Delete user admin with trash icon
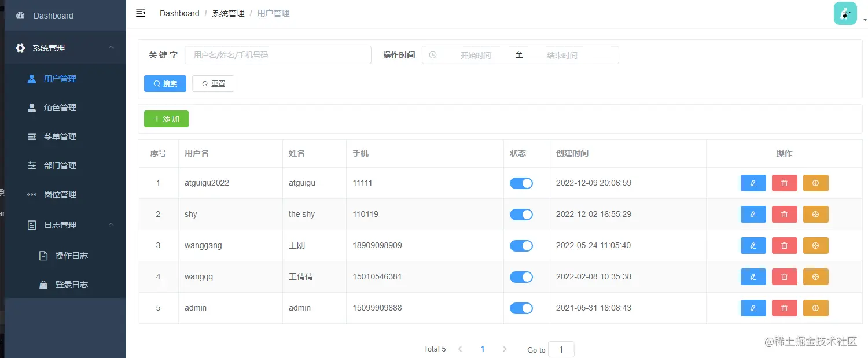868x358 pixels. click(x=784, y=308)
